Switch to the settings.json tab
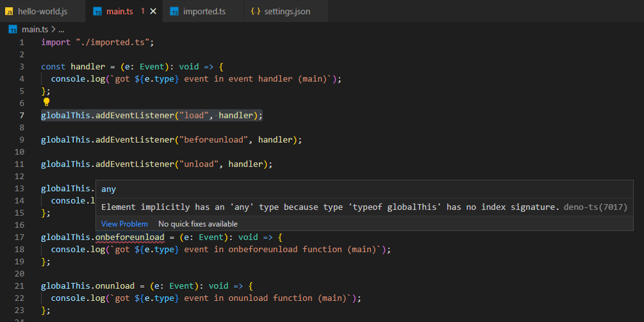 pyautogui.click(x=287, y=12)
